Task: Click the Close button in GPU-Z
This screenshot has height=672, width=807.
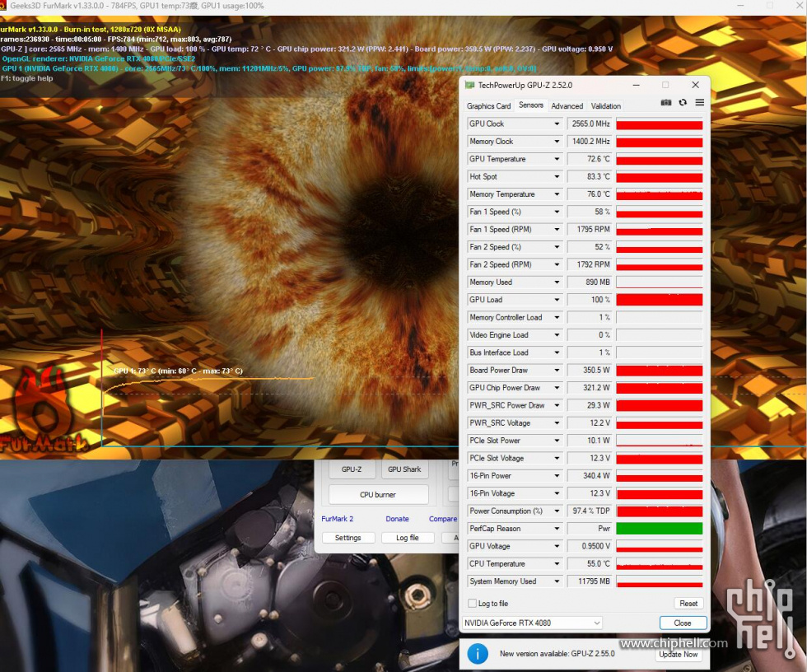Action: [x=683, y=623]
